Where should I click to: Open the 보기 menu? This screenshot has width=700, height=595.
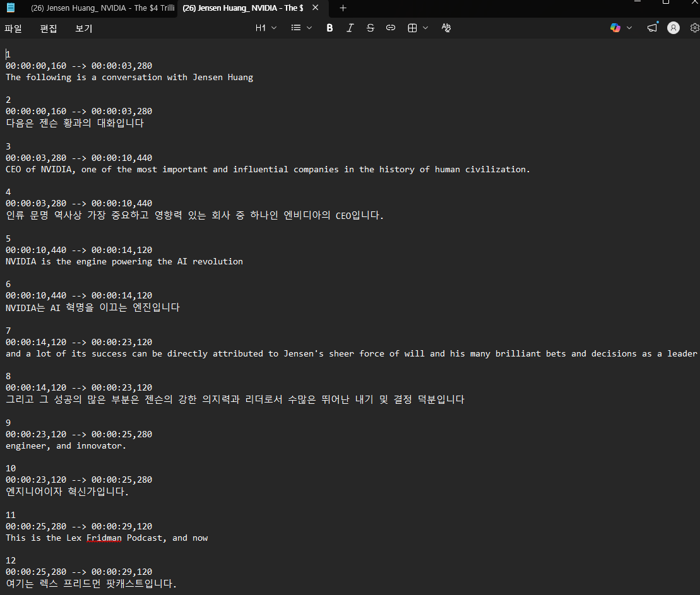[84, 28]
